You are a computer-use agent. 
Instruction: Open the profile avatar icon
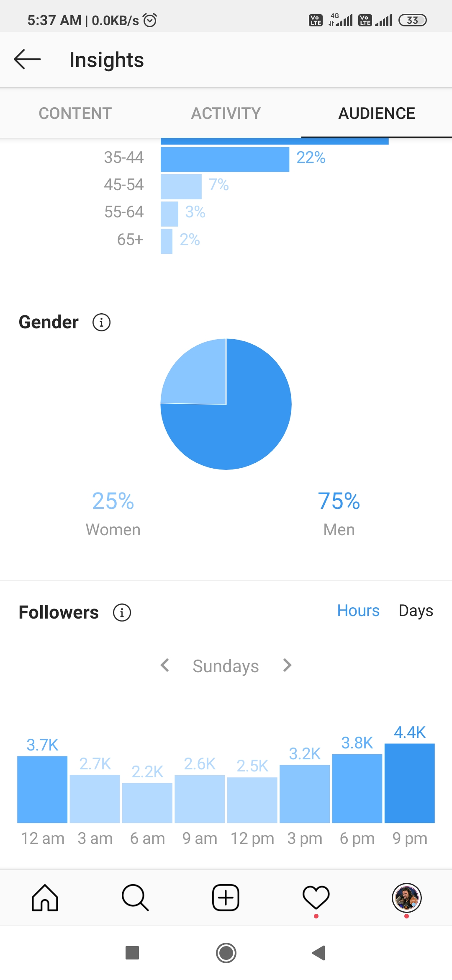406,897
